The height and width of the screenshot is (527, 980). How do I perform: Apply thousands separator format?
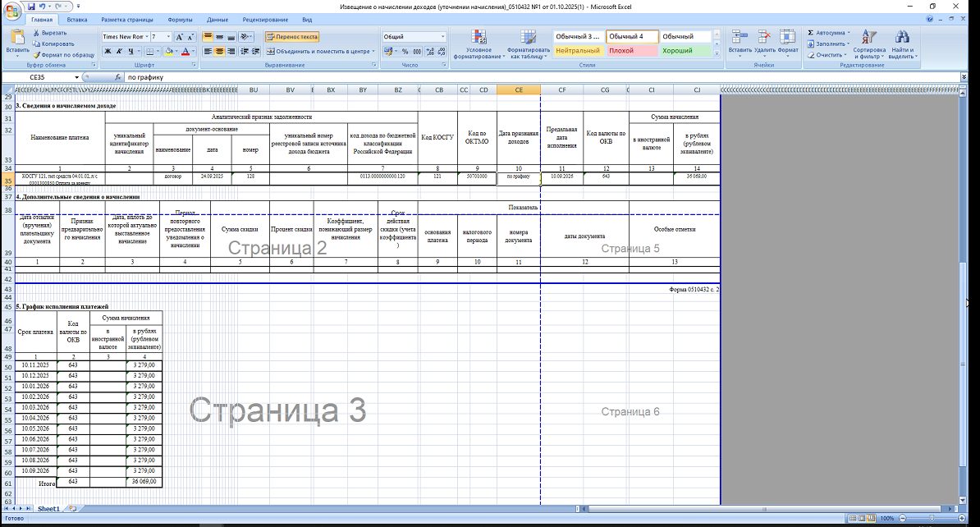[x=417, y=51]
